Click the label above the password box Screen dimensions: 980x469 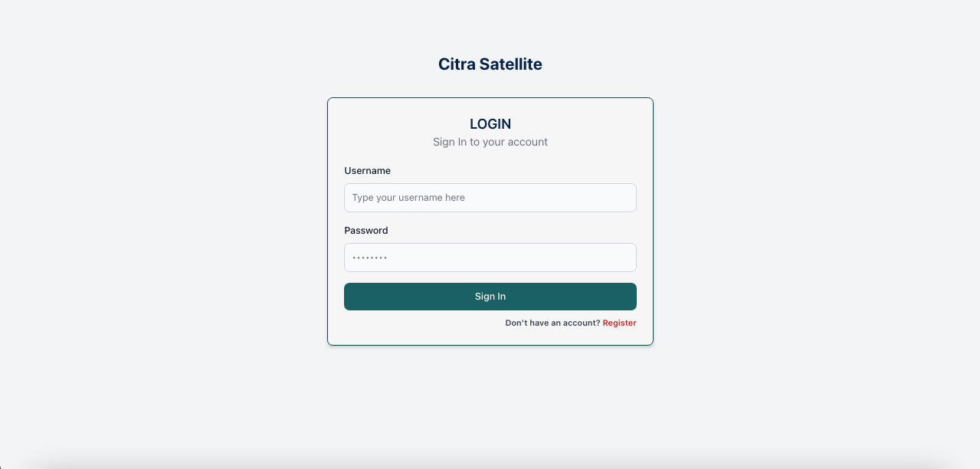coord(366,231)
